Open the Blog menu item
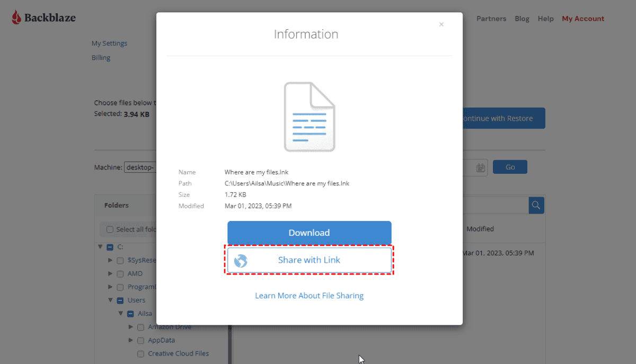Image resolution: width=636 pixels, height=364 pixels. (522, 19)
